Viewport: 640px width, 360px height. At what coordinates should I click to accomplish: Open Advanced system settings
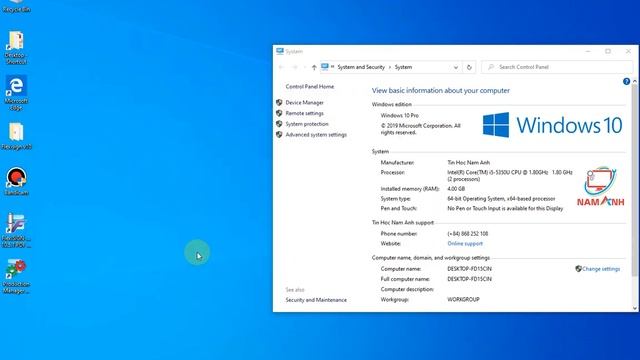point(316,134)
